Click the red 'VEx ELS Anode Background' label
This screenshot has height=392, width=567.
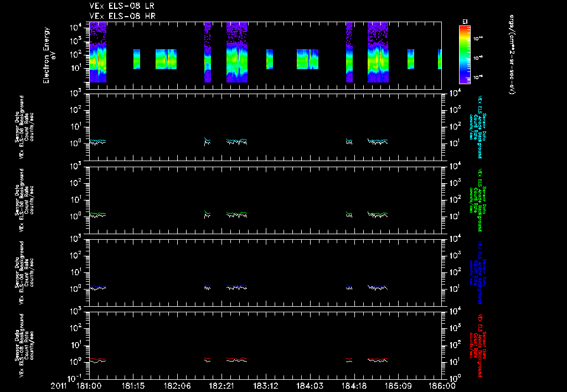480,345
